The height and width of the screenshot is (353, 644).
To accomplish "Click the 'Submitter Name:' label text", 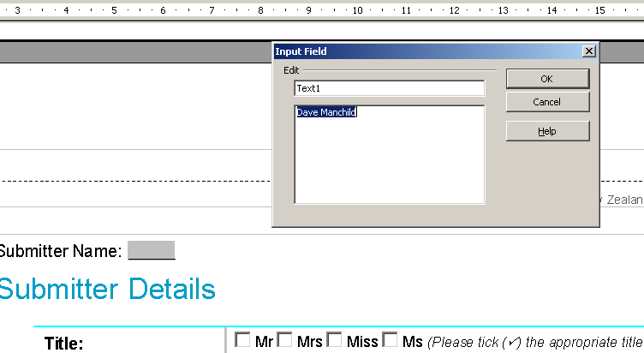I will coord(60,251).
